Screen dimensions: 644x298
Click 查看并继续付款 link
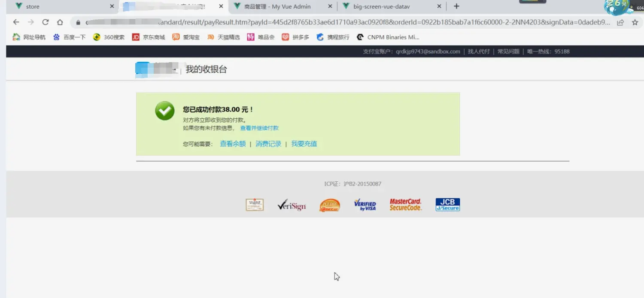259,128
